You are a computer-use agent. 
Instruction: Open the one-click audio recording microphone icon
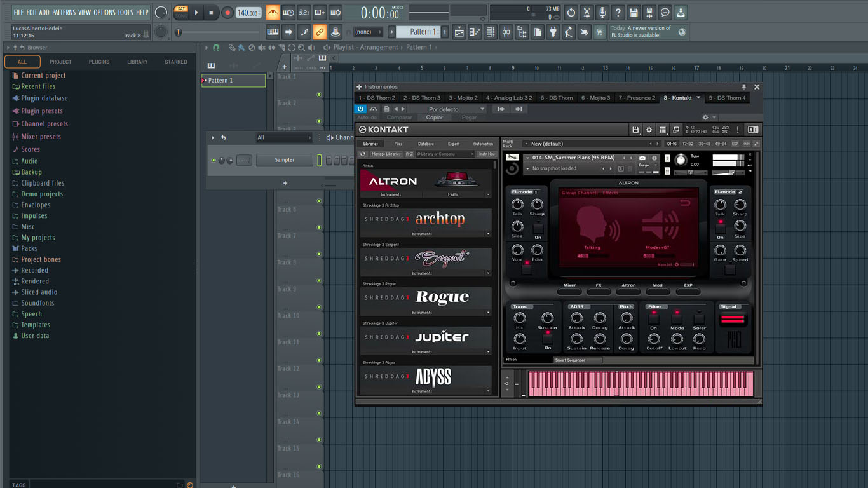602,13
